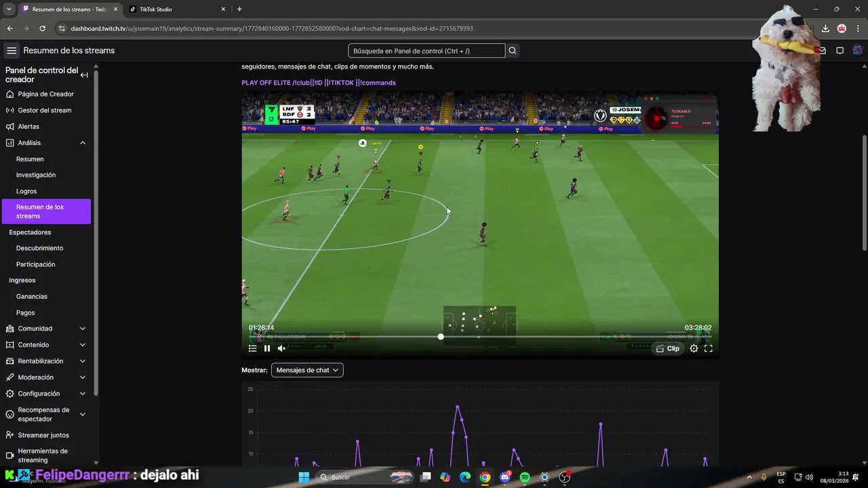The width and height of the screenshot is (868, 488).
Task: Open Pagos page
Action: click(25, 312)
